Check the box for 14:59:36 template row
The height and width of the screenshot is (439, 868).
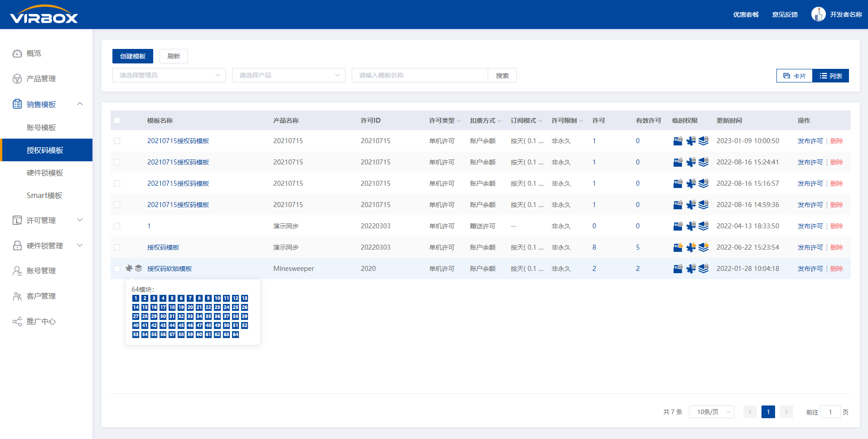click(x=117, y=205)
